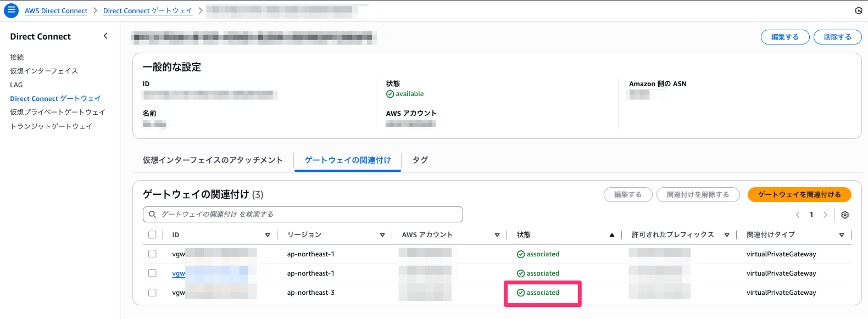Open the highlighted vgw ID link
The width and height of the screenshot is (868, 319).
179,273
